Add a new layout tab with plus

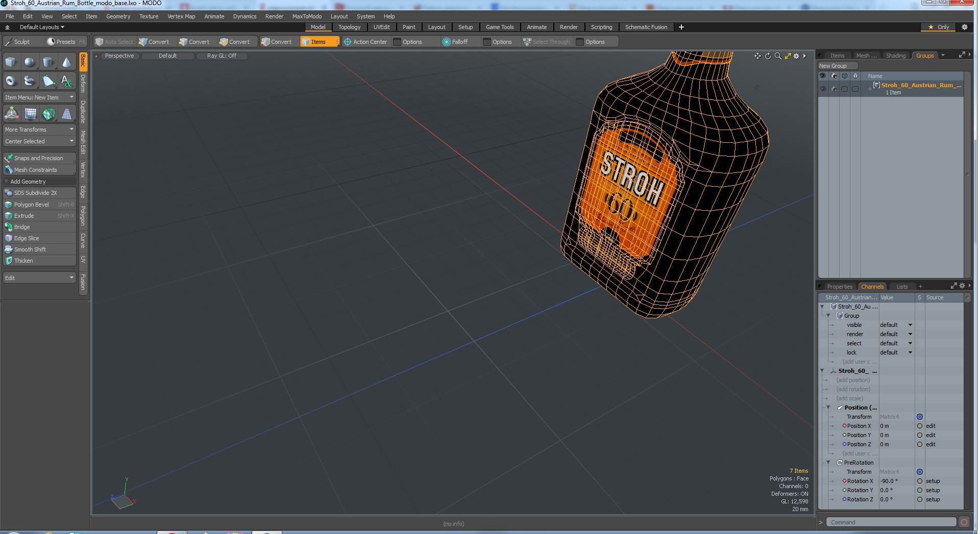click(x=681, y=27)
